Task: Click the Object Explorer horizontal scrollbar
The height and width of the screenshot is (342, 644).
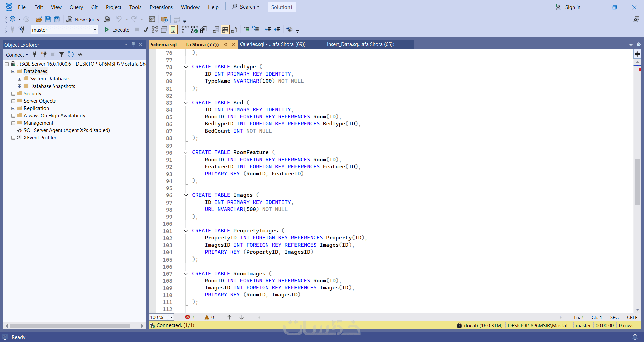Action: click(x=70, y=326)
